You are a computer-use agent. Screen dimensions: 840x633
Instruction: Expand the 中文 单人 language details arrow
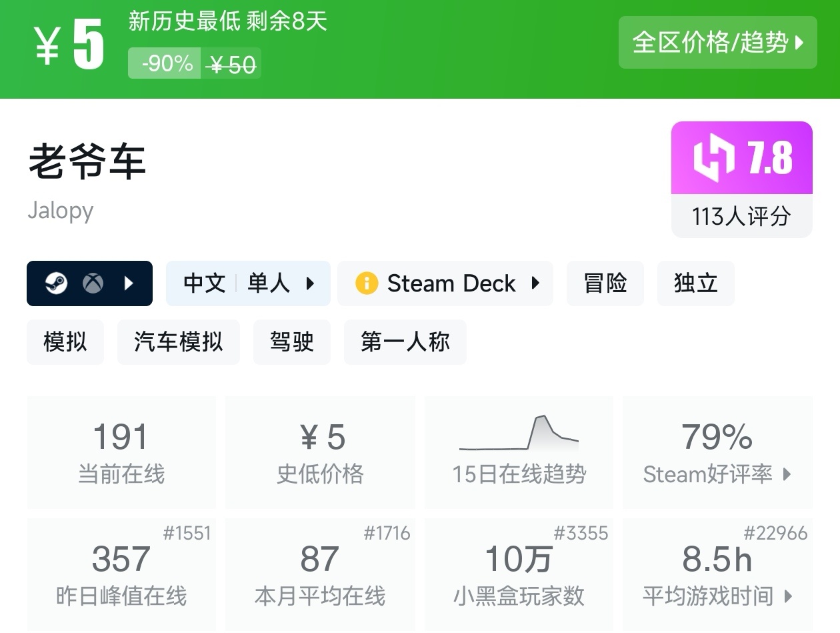pos(310,283)
